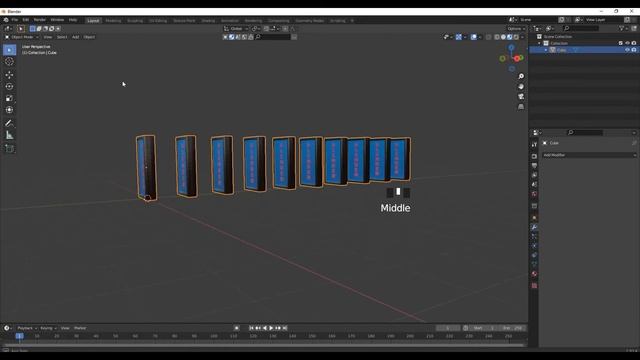
Task: Open the Object Constraints tab icon
Action: pos(534,255)
